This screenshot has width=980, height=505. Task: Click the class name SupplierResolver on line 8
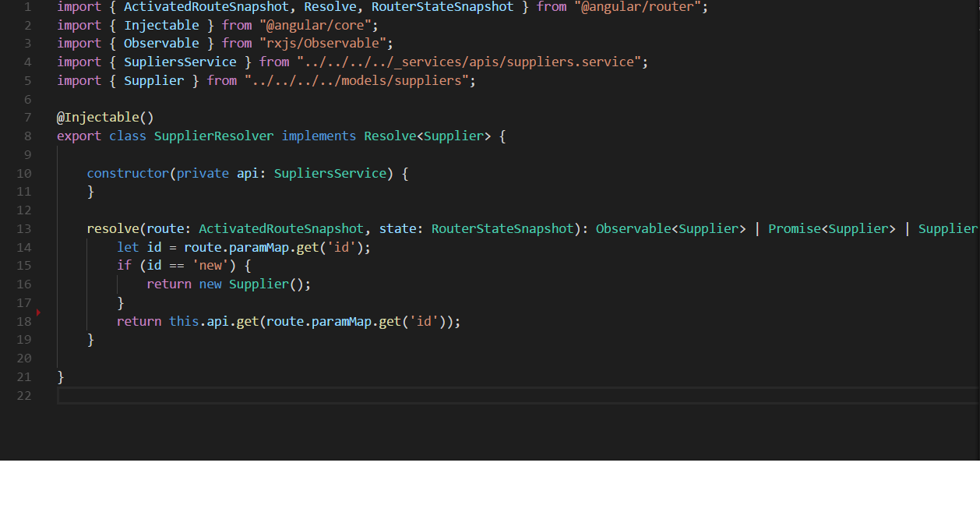(213, 136)
